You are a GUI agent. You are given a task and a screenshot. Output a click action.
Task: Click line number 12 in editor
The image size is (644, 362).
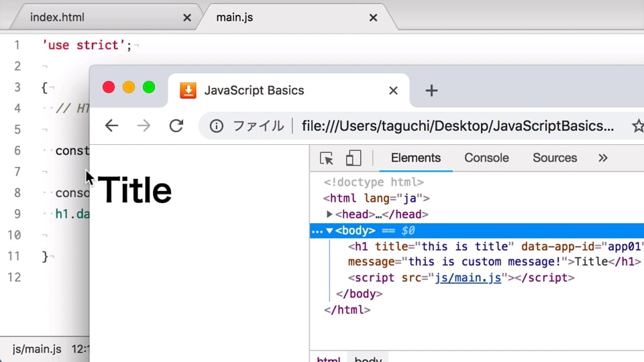[x=14, y=277]
